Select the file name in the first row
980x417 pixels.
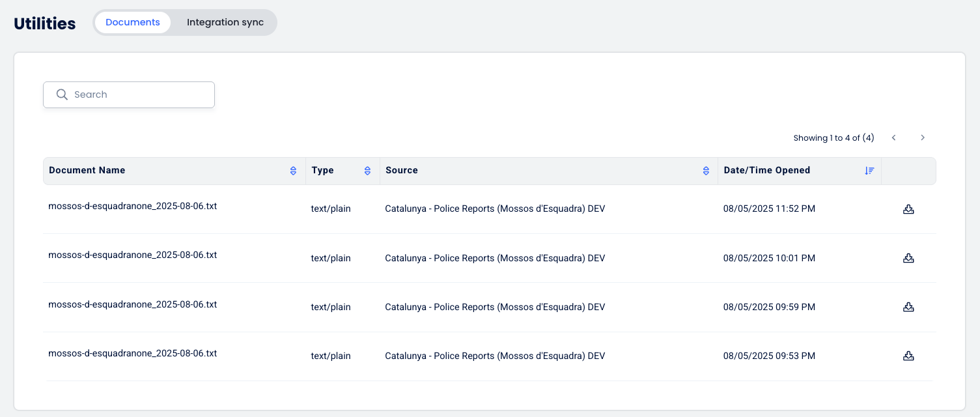point(133,206)
